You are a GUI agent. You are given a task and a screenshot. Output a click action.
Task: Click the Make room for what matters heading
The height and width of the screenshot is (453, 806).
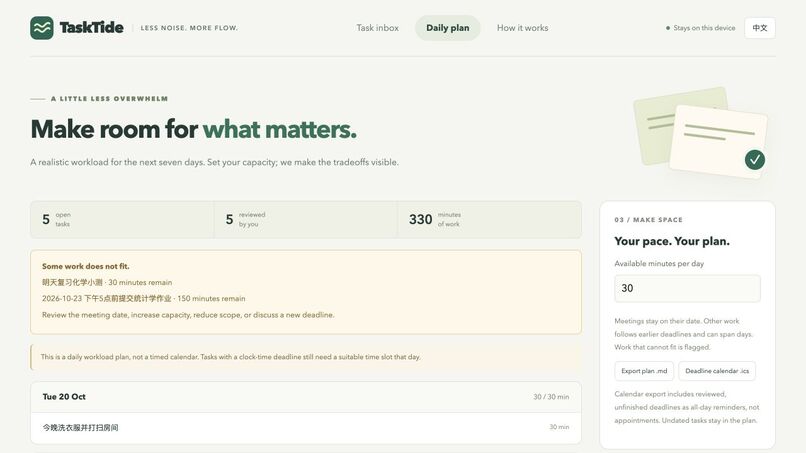pos(193,129)
